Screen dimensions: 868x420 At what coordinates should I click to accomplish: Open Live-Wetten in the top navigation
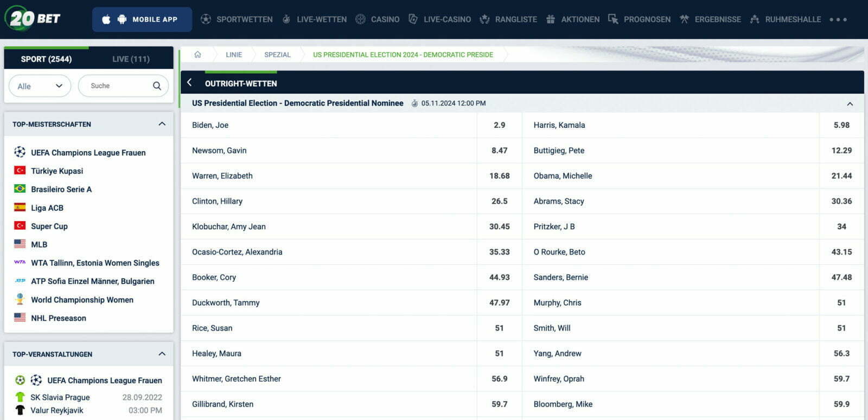322,20
